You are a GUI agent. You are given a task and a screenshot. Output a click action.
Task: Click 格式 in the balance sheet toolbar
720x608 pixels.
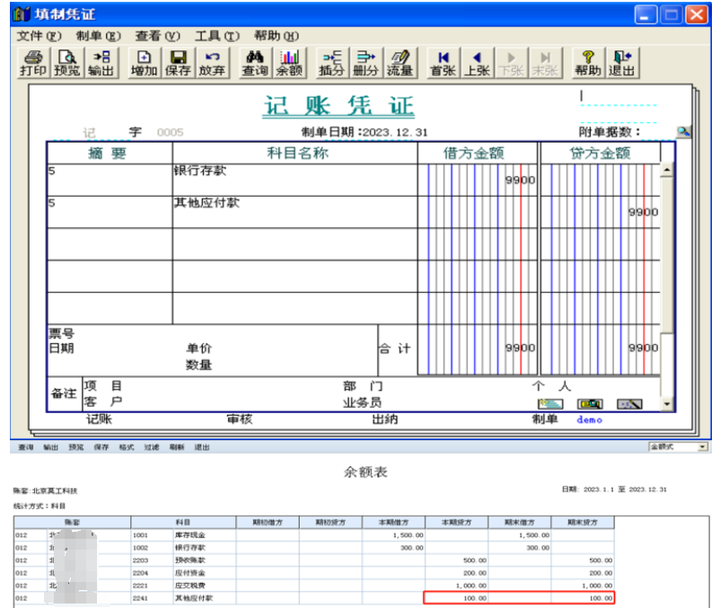(126, 447)
